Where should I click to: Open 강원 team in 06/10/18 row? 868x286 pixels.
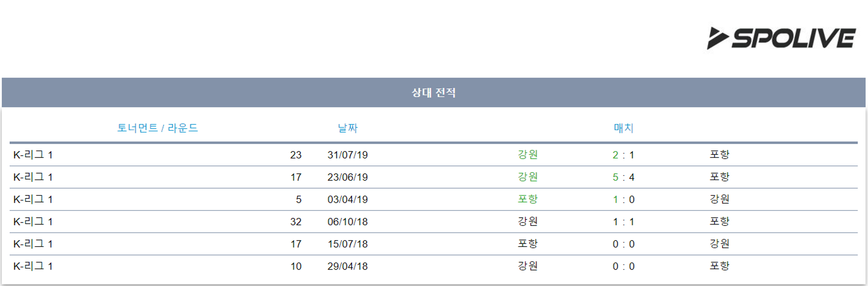click(x=528, y=221)
